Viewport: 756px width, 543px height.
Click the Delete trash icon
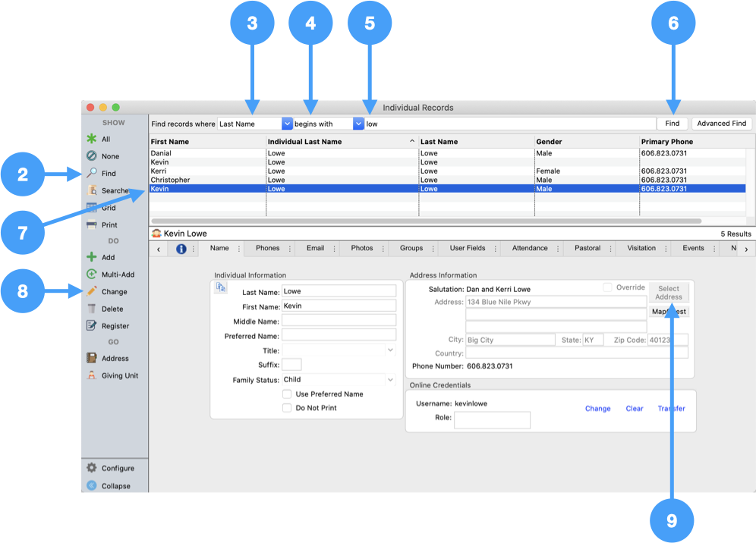[x=92, y=309]
